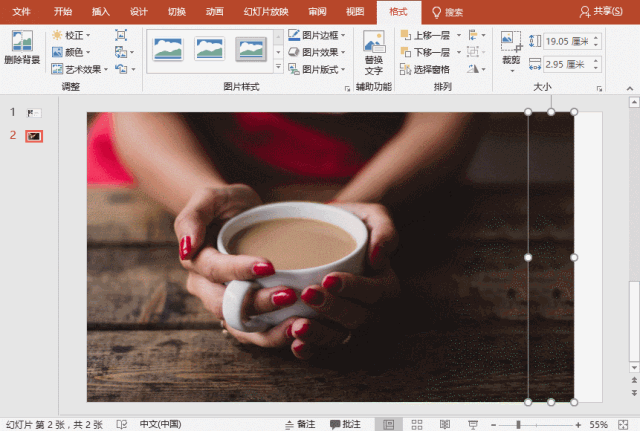Start Slide Show from status bar icon
The image size is (640, 431).
point(473,425)
